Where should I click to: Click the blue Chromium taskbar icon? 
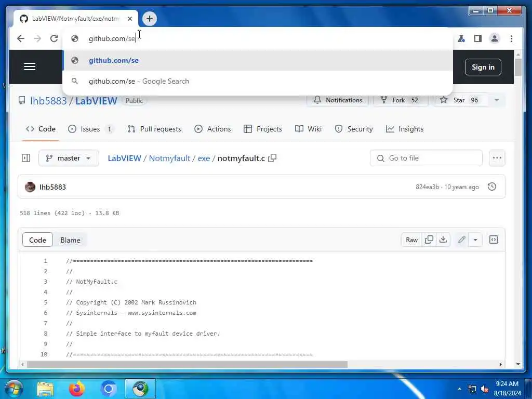(x=109, y=389)
